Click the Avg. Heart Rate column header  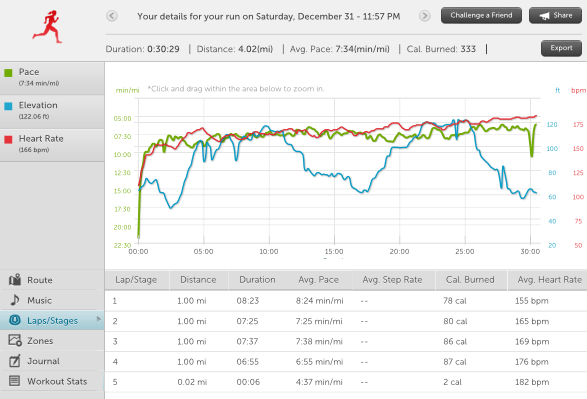tap(549, 280)
